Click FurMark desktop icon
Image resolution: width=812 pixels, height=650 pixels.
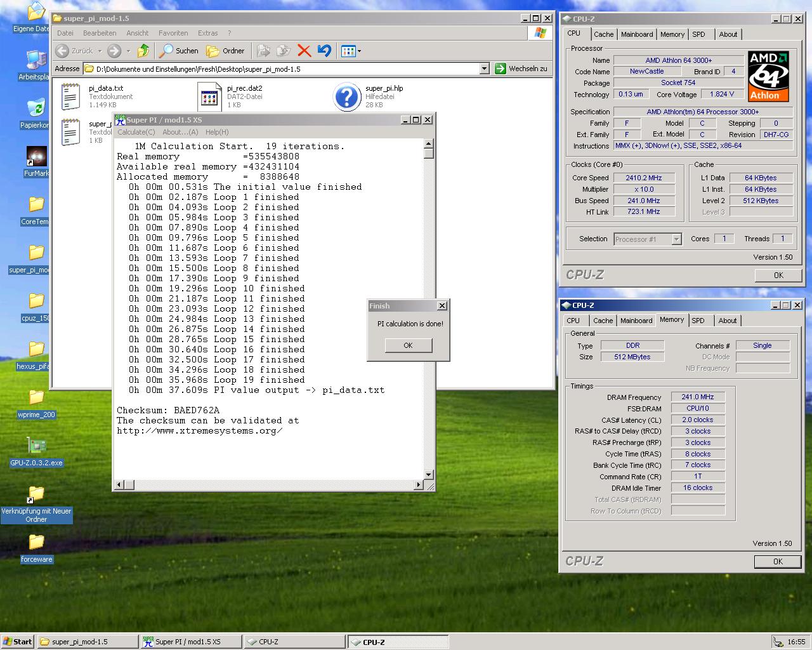click(36, 157)
